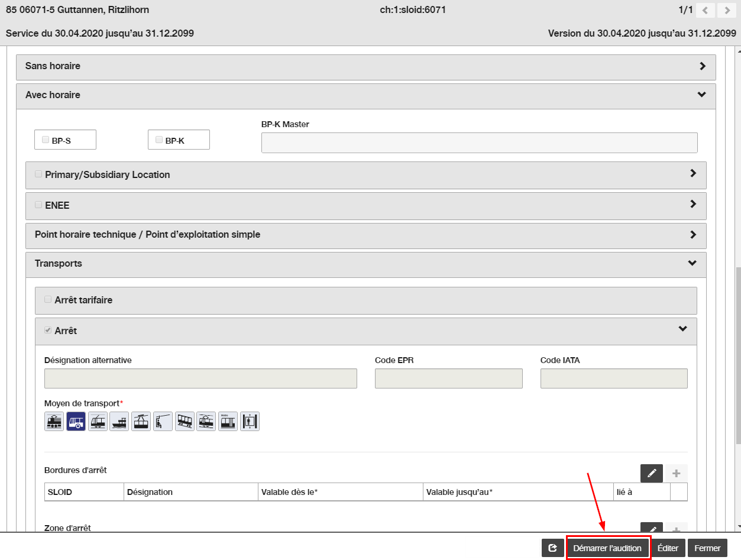This screenshot has height=560, width=741.
Task: Select the train transport mode icon
Action: (x=54, y=421)
